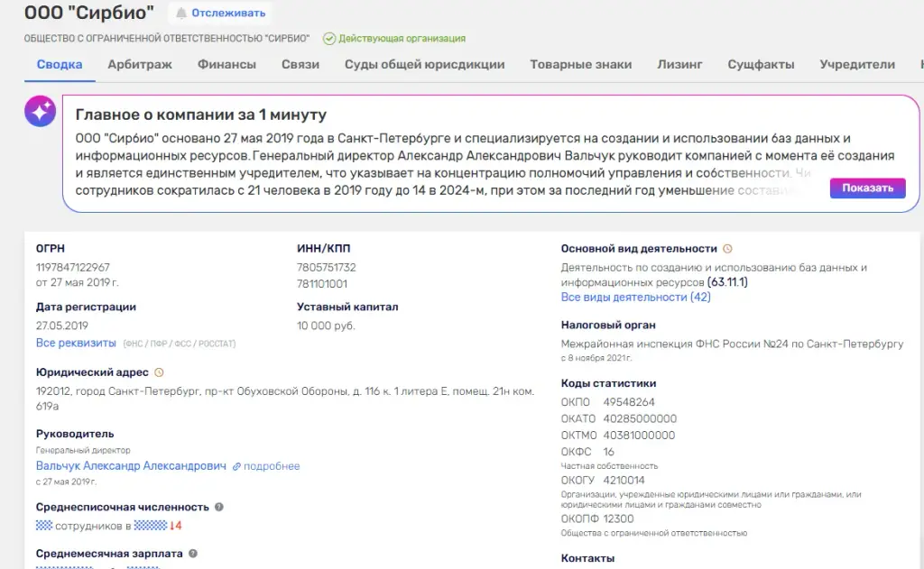Click the activity code (63.11.1)
Screen dimensions: 924x569
(727, 282)
